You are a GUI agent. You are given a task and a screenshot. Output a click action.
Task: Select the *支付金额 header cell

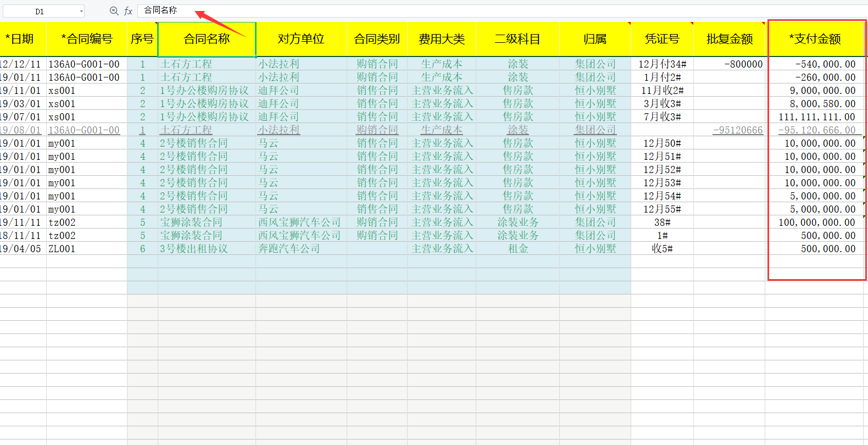(815, 39)
